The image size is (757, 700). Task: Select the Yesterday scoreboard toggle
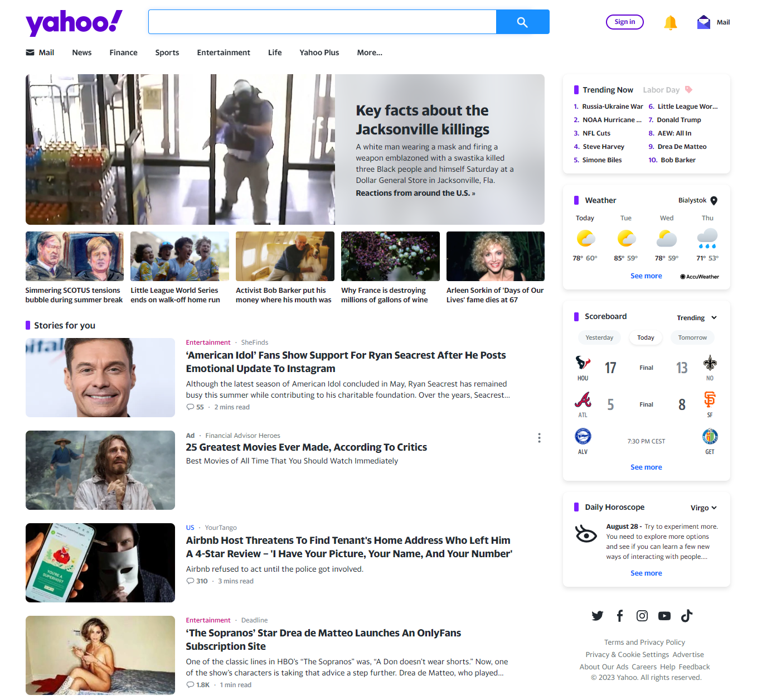599,337
